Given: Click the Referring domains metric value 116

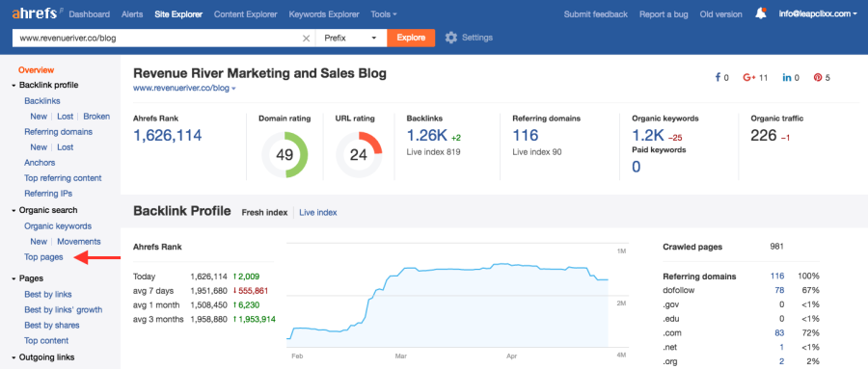Looking at the screenshot, I should 525,136.
